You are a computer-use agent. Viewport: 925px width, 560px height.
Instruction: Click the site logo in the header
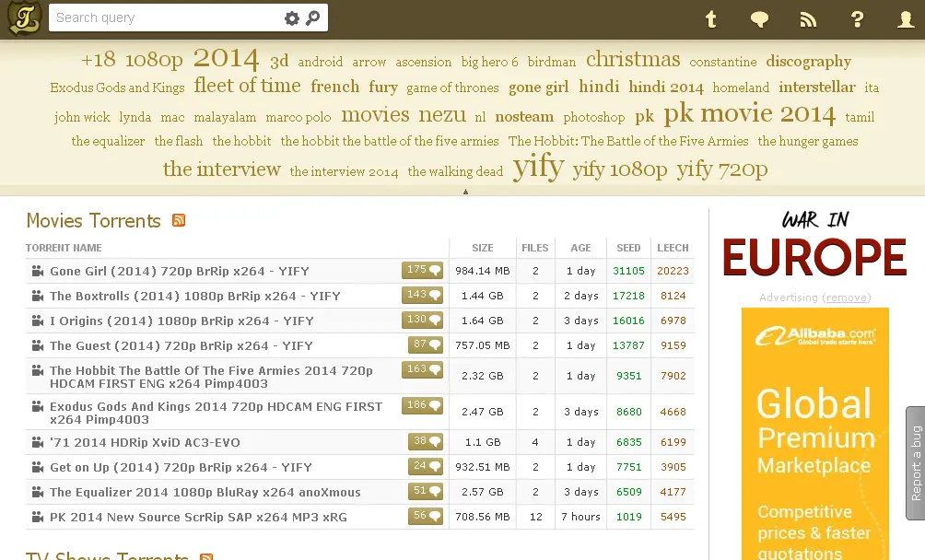[24, 18]
